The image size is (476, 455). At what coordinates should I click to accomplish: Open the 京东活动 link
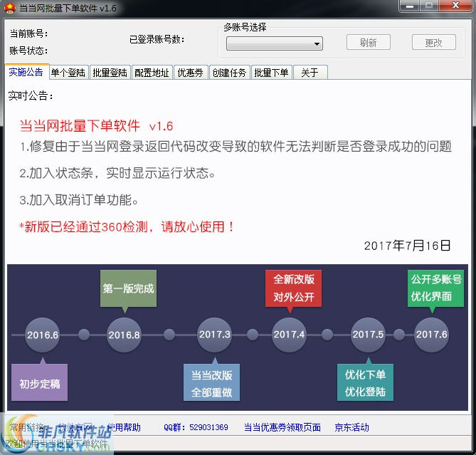[351, 427]
